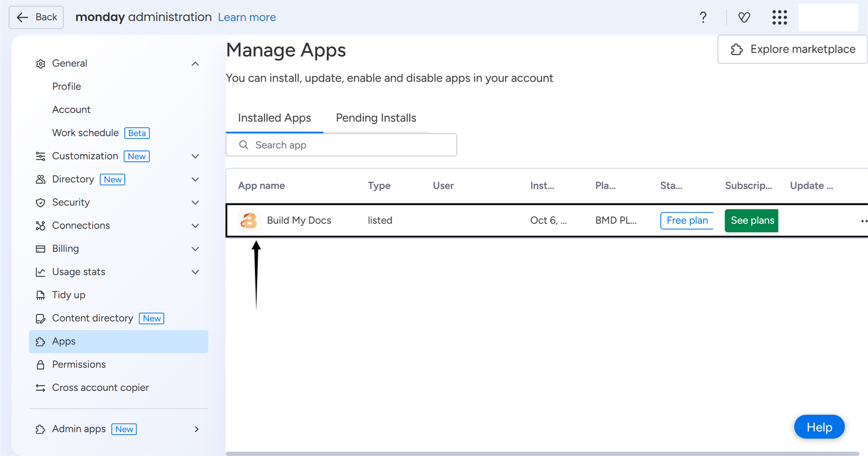This screenshot has width=868, height=456.
Task: Click the Billing card icon in sidebar
Action: pos(41,249)
